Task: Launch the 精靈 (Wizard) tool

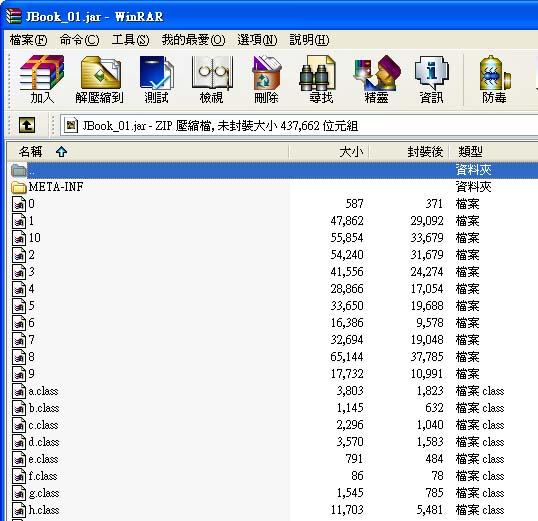Action: 377,80
